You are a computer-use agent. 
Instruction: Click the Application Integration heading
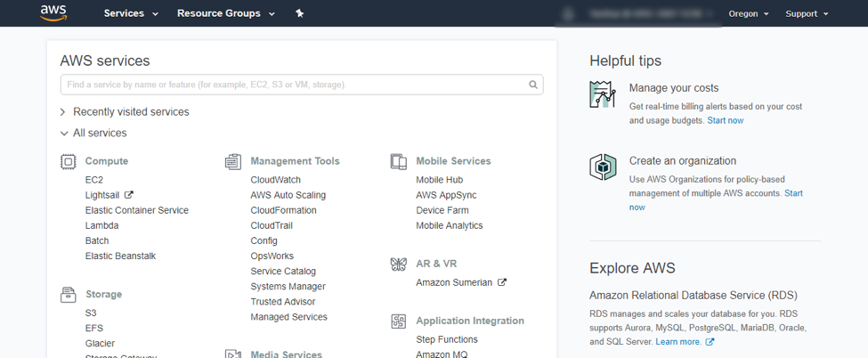pos(470,321)
